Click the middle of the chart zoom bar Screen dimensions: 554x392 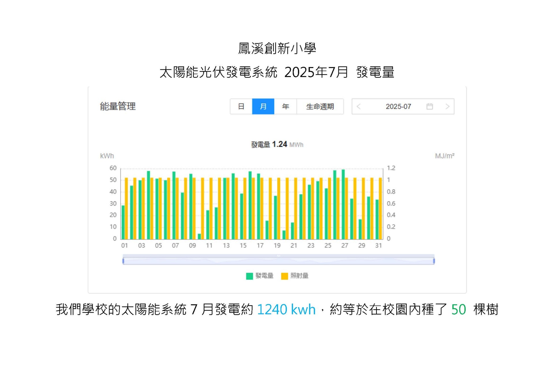point(278,261)
